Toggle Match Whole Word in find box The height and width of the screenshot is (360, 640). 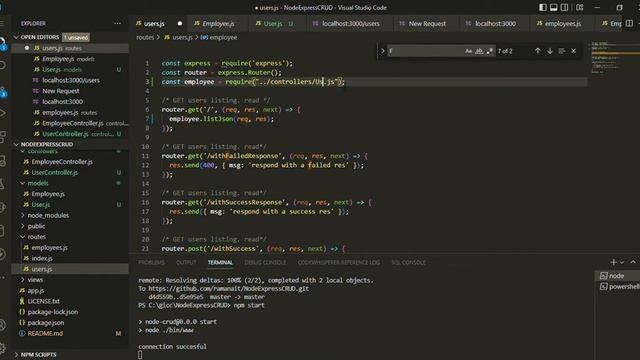click(479, 51)
